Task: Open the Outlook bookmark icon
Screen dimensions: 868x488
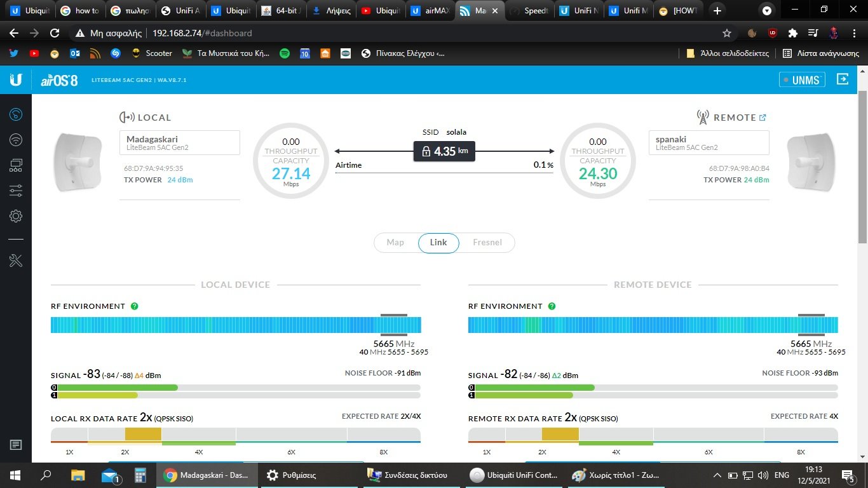Action: pyautogui.click(x=75, y=53)
